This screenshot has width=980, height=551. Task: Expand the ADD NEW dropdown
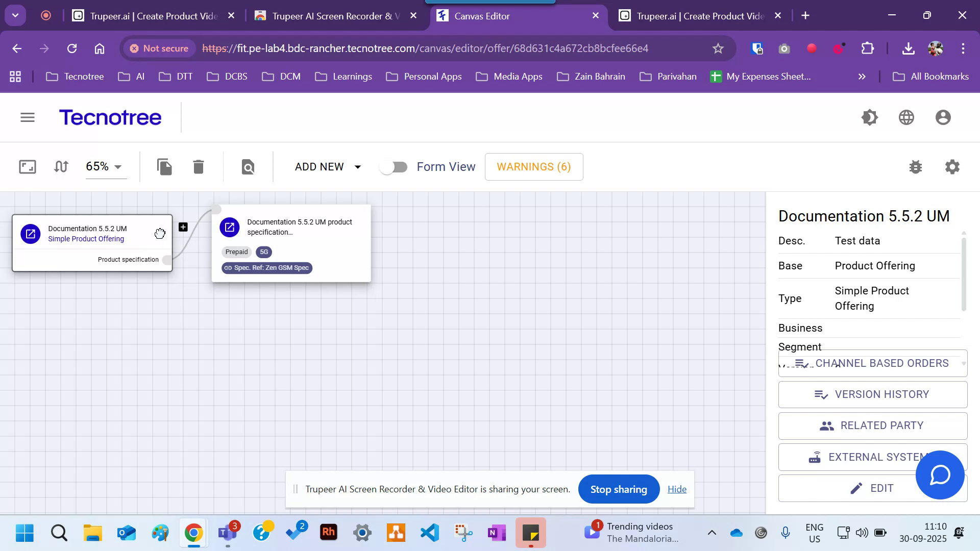[327, 167]
